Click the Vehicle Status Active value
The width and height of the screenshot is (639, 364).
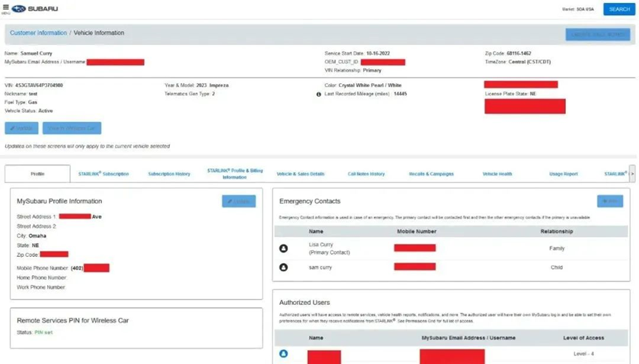click(45, 111)
